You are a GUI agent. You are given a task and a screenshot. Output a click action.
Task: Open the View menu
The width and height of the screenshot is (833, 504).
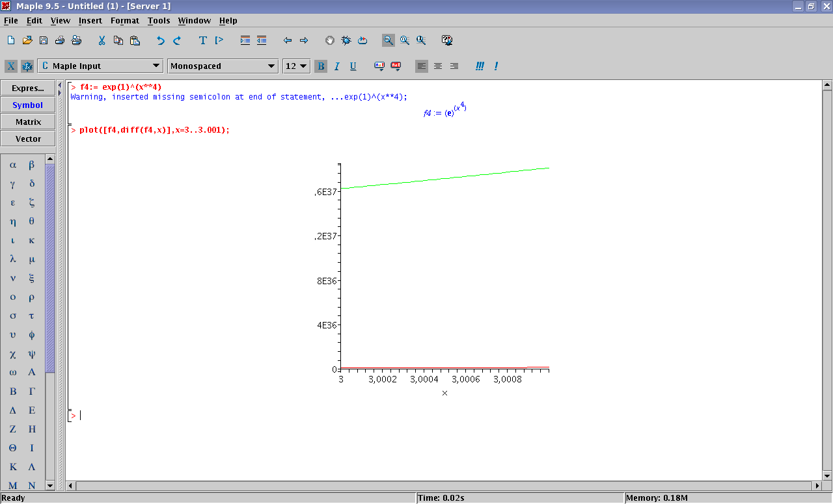[61, 20]
